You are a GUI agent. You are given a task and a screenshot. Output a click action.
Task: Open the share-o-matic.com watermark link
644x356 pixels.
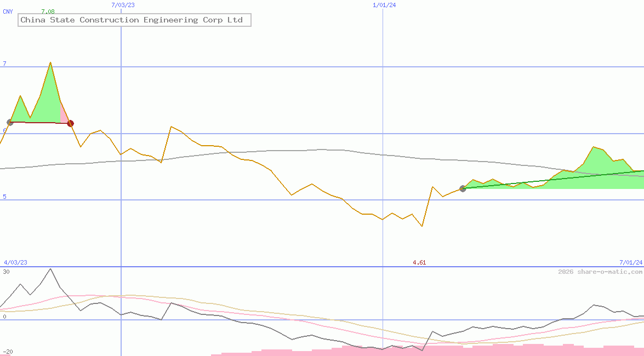[600, 272]
